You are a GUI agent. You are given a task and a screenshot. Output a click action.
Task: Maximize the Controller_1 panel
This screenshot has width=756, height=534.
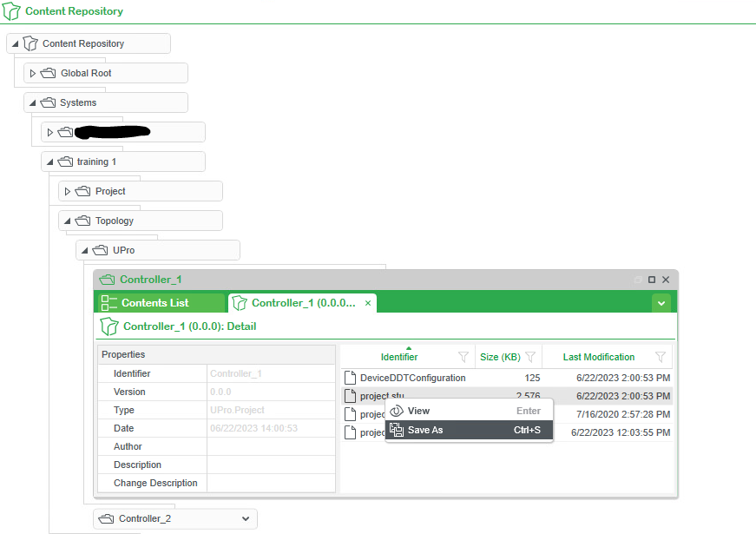(x=652, y=280)
